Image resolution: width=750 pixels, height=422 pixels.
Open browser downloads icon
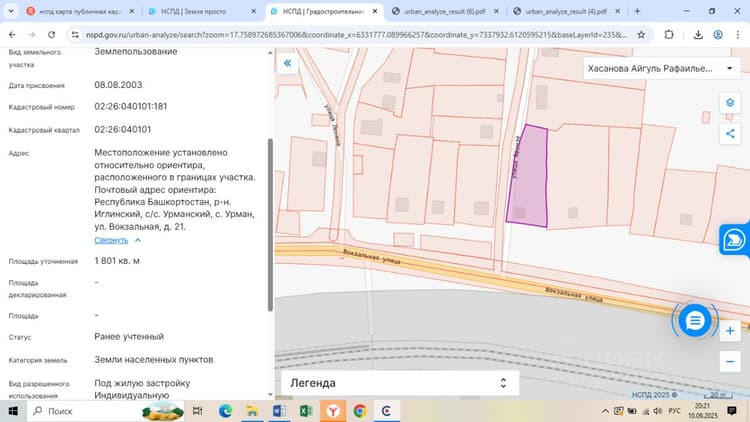pos(698,34)
